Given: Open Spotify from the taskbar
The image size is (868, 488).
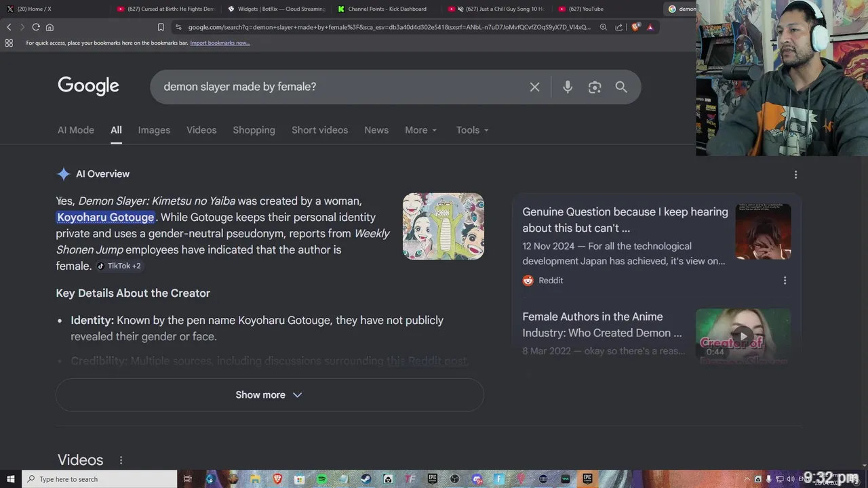Looking at the screenshot, I should point(321,479).
